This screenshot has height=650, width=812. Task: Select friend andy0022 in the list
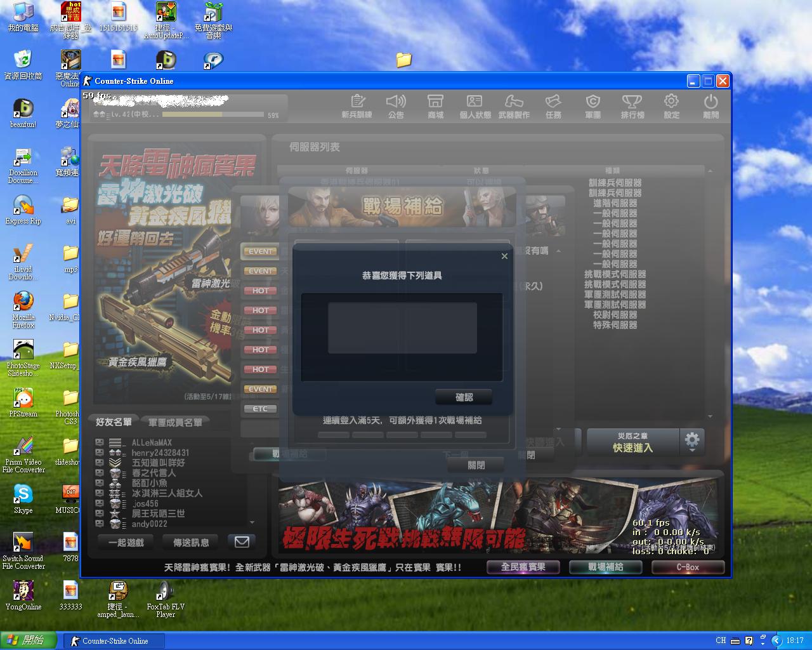click(x=149, y=524)
